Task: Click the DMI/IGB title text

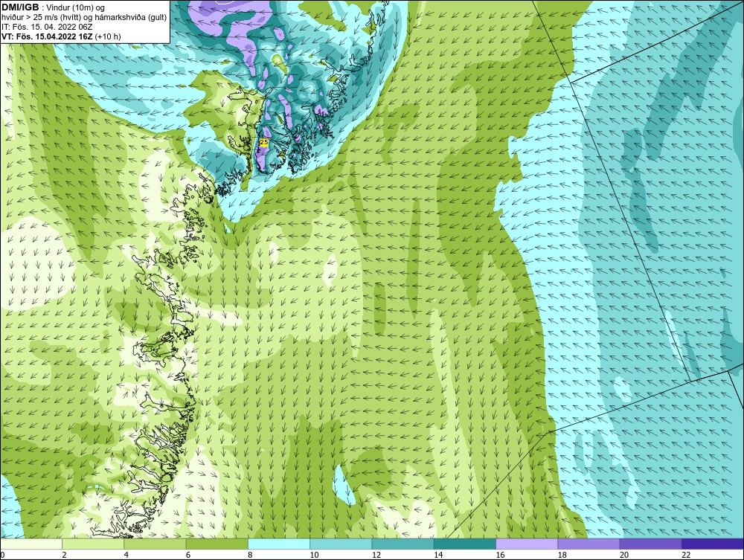Action: 20,7
